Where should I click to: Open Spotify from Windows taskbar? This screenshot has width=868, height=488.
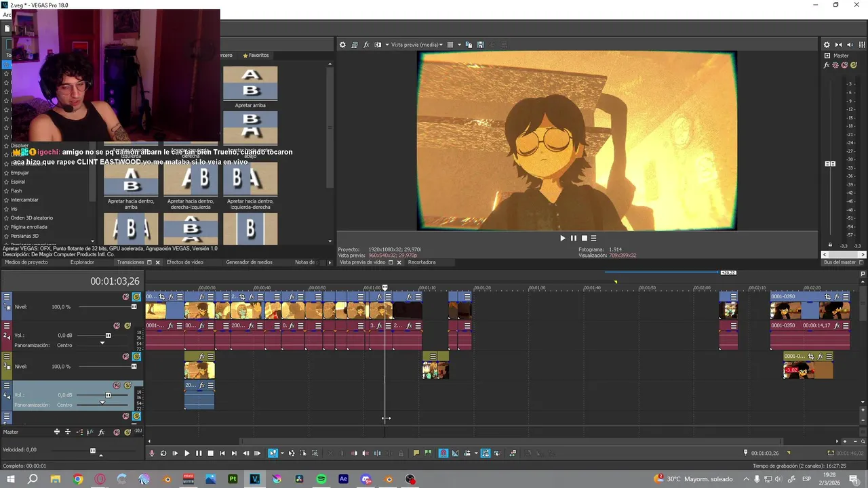coord(321,479)
